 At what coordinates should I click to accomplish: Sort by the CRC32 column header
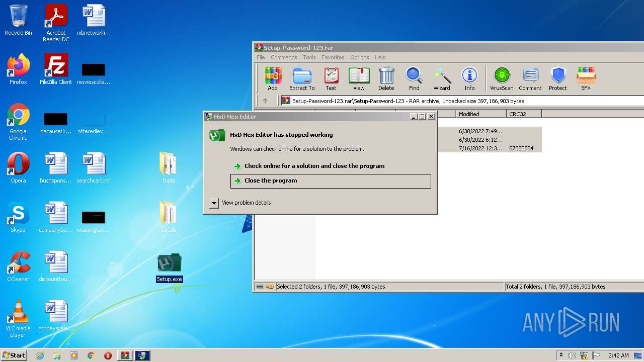[x=523, y=114]
